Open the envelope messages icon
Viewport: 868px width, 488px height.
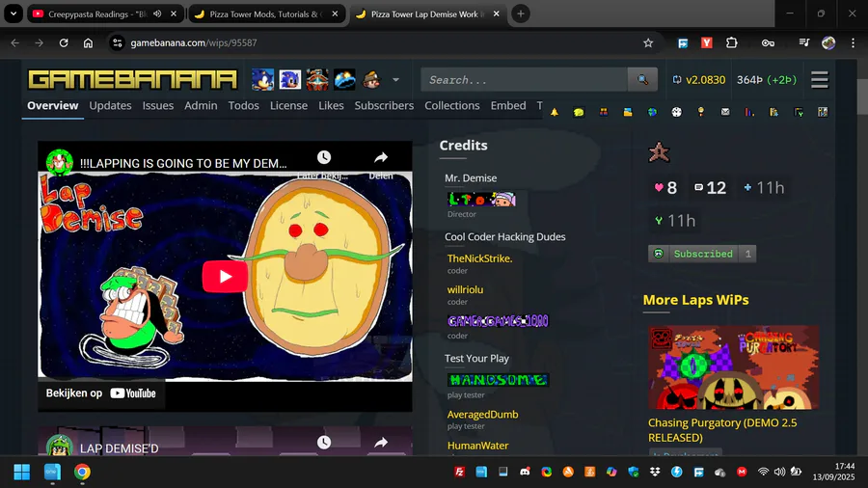(x=725, y=112)
